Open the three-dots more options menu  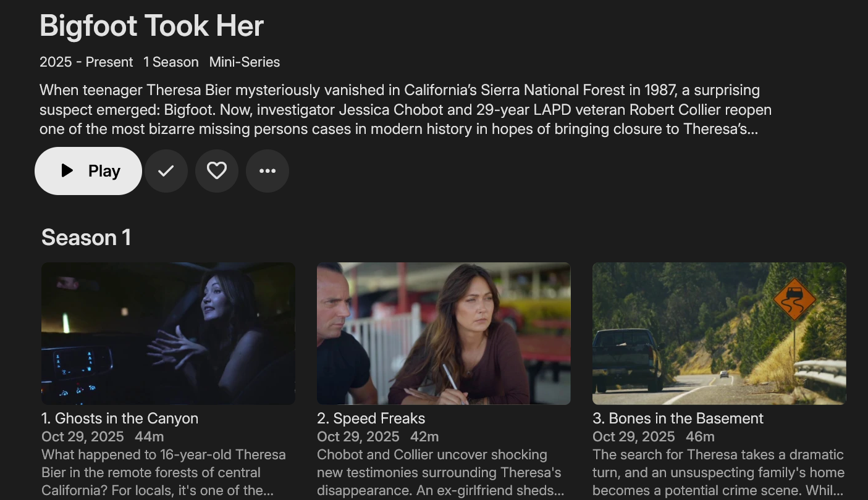click(x=268, y=171)
